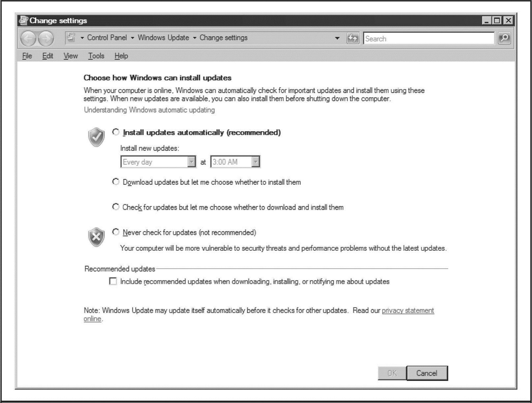Expand dropdown arrow before Control Panel breadcrumb

82,38
